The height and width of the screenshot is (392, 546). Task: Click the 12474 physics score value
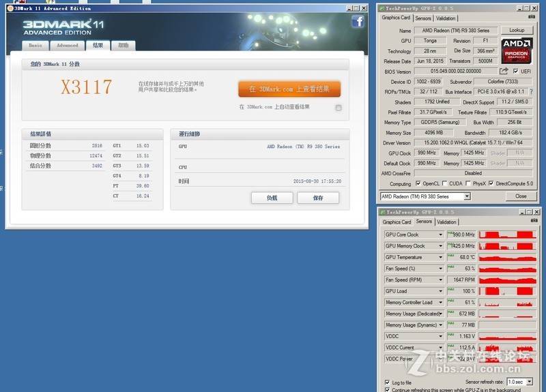coord(96,156)
